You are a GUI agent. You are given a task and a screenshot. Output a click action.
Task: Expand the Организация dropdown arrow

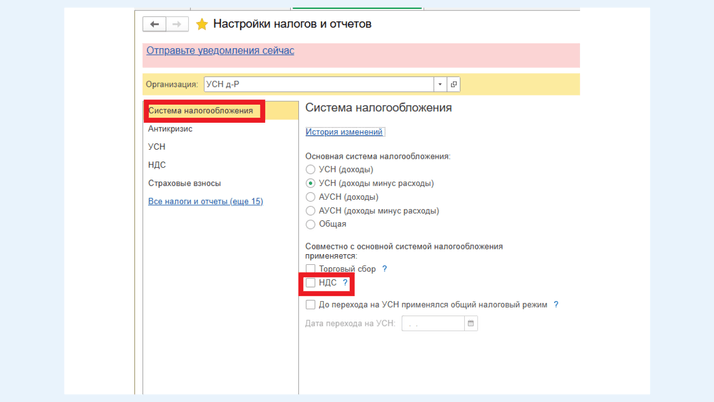(440, 84)
